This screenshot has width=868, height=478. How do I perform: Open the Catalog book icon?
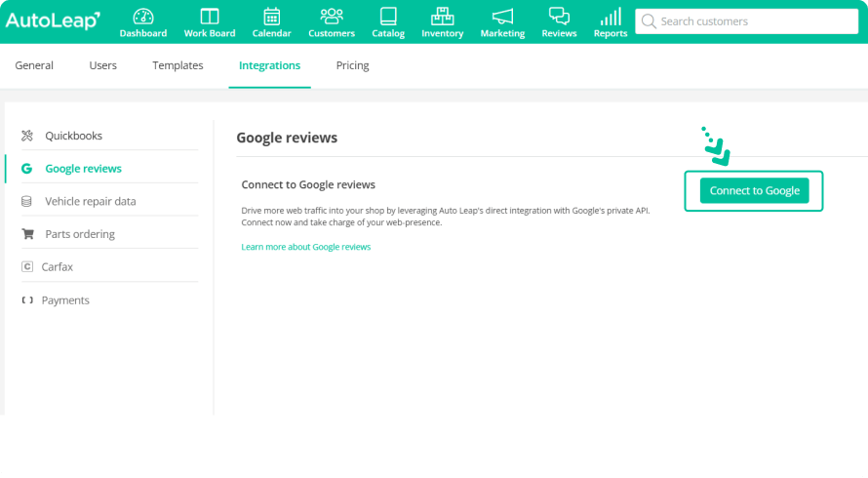(388, 18)
